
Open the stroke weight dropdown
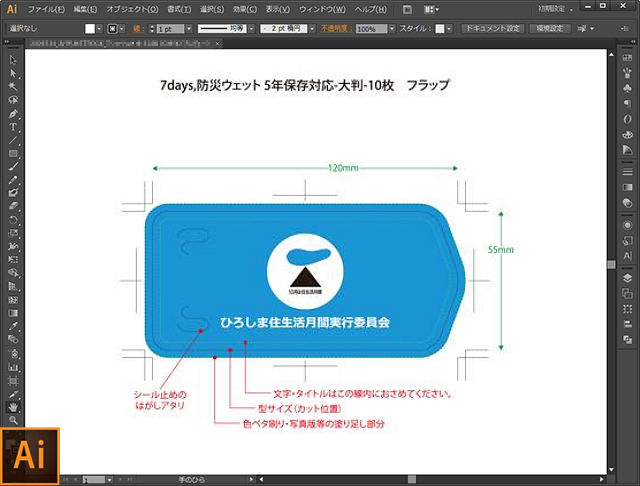pyautogui.click(x=189, y=29)
